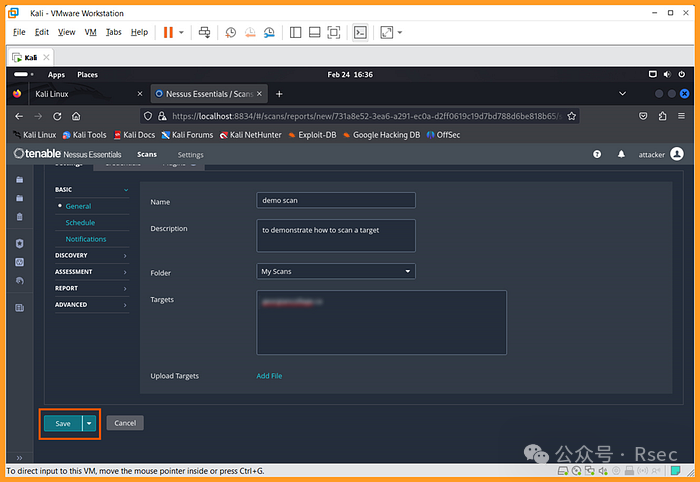
Task: Click the VMware pause icon
Action: 168,32
